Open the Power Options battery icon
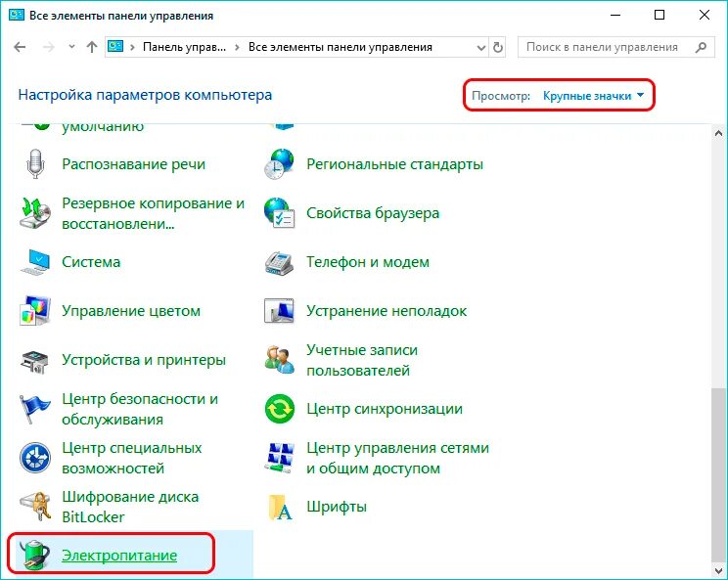This screenshot has width=728, height=580. 35,555
